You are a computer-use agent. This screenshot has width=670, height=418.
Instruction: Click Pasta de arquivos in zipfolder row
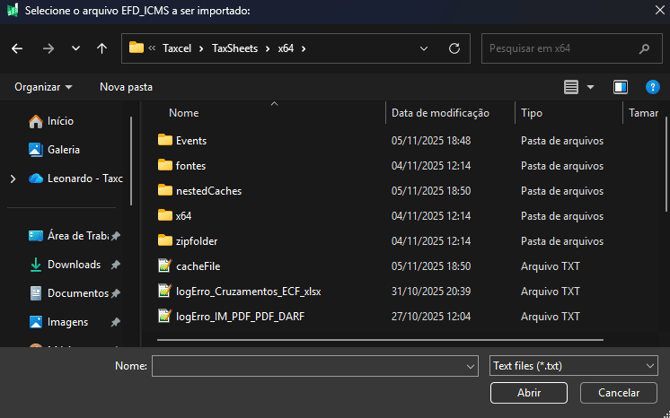click(562, 241)
